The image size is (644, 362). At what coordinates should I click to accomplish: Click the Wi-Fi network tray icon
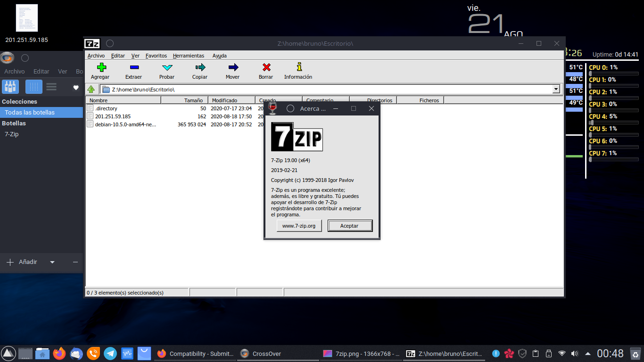562,354
